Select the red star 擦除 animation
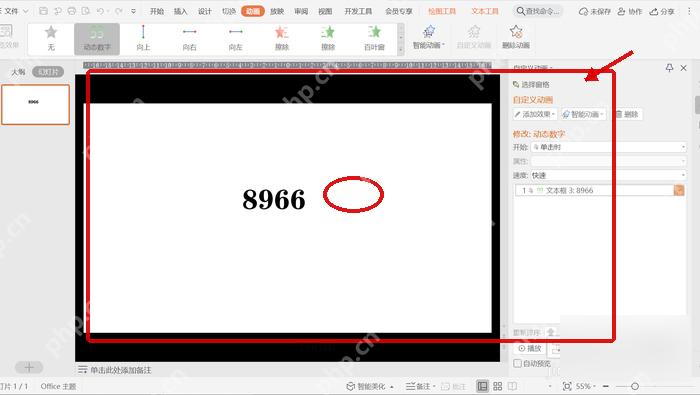Viewport: 700px width, 395px height. pyautogui.click(x=282, y=38)
